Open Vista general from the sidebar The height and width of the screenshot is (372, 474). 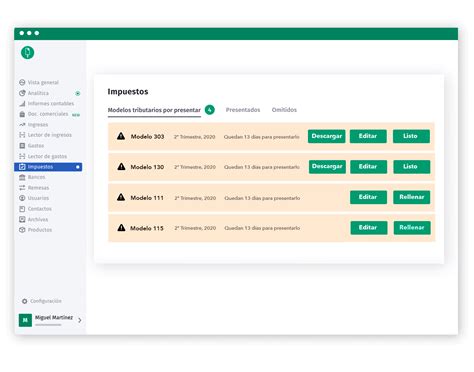point(43,82)
